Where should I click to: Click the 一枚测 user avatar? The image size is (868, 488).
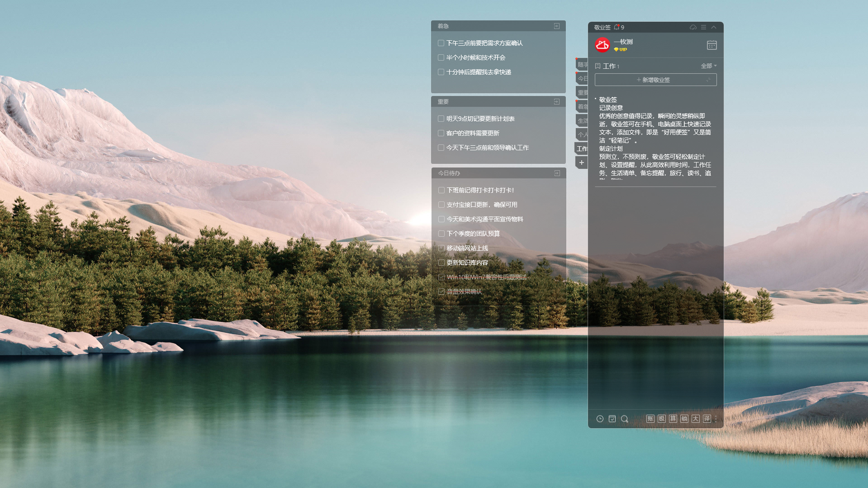(602, 45)
